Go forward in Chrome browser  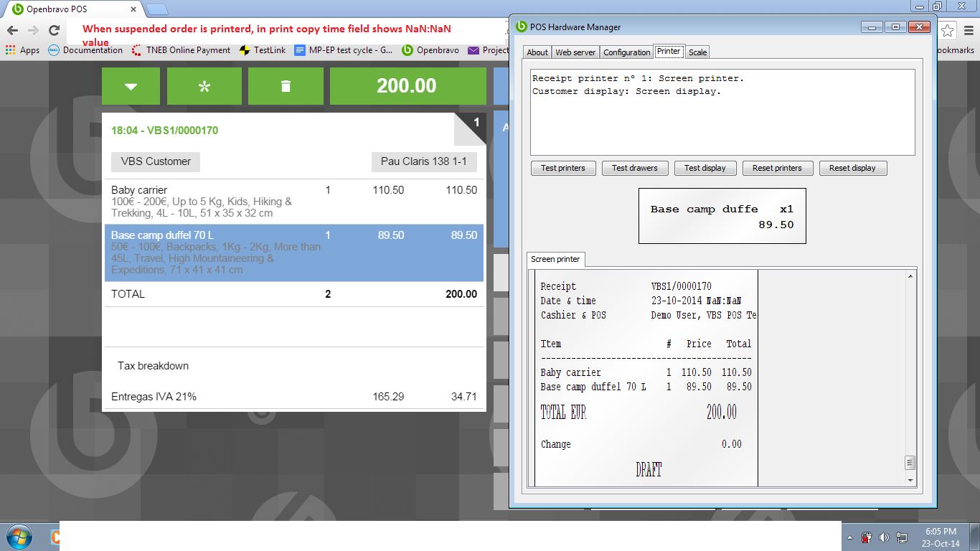pos(33,30)
